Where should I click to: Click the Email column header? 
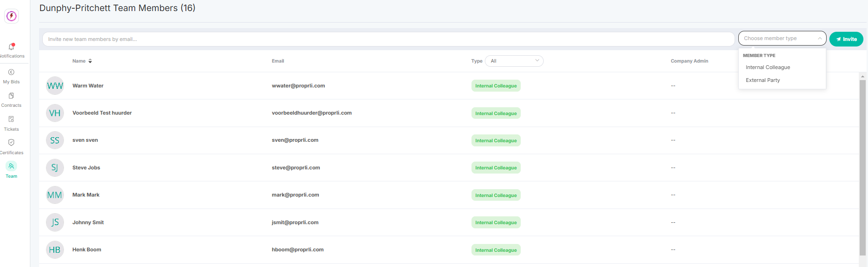278,61
